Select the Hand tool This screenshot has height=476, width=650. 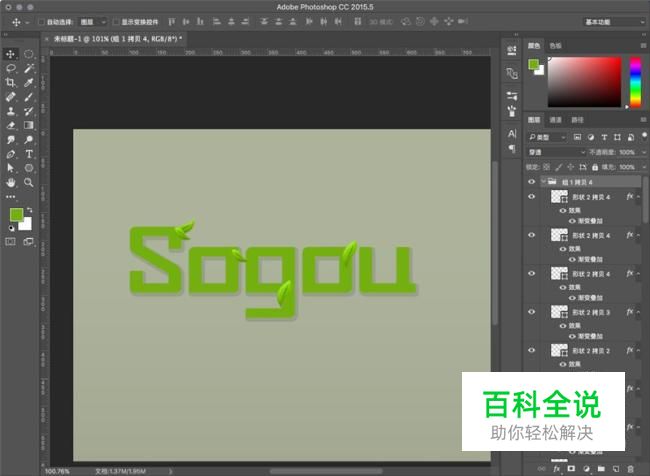click(x=10, y=184)
